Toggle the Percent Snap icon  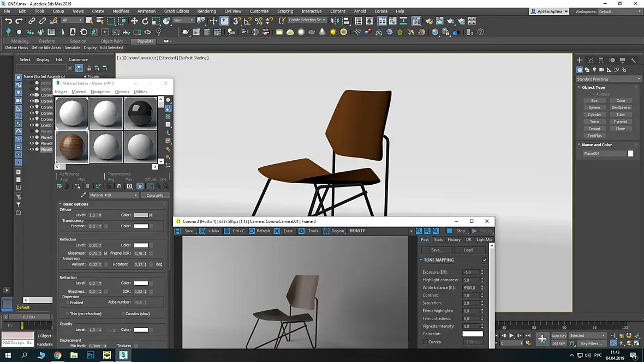pyautogui.click(x=259, y=21)
